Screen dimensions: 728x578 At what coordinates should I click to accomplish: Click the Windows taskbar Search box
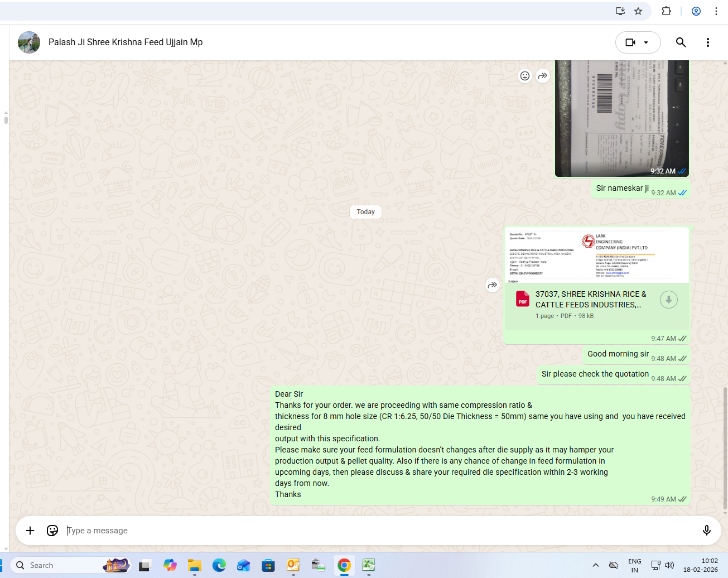pos(56,565)
